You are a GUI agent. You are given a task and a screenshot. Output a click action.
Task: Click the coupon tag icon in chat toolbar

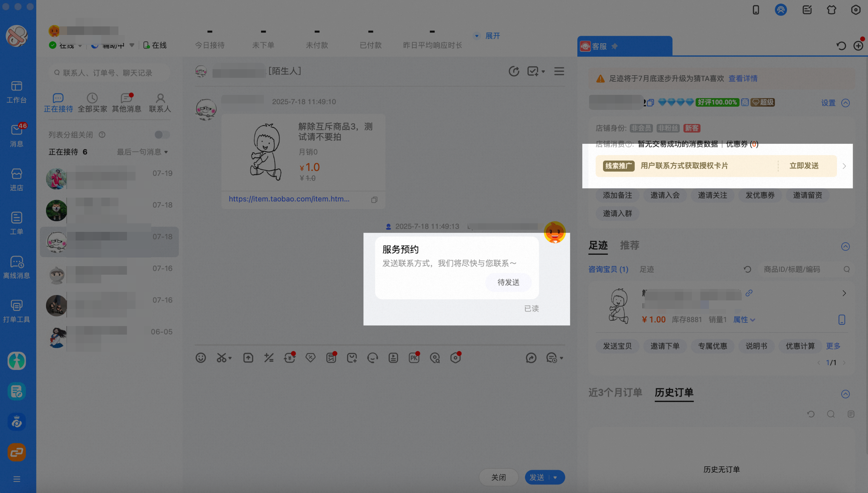310,358
